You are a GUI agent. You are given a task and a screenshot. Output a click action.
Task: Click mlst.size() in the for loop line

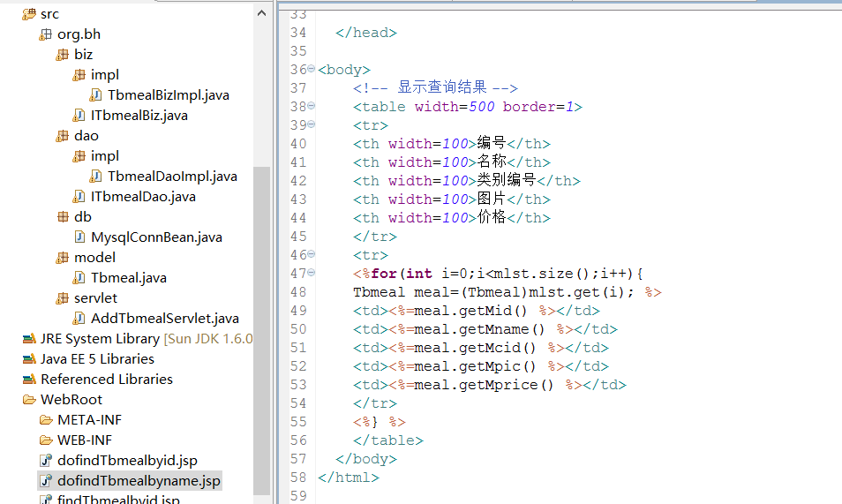pos(540,274)
